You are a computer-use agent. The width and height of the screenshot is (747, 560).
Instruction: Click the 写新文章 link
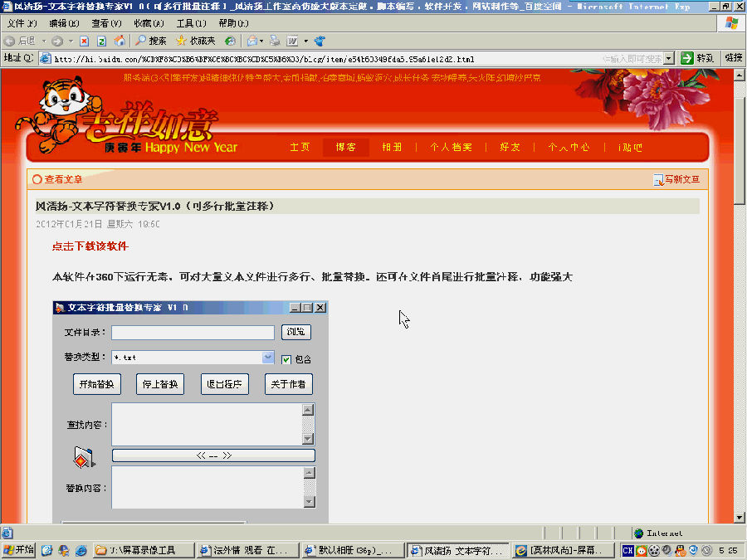(x=681, y=179)
